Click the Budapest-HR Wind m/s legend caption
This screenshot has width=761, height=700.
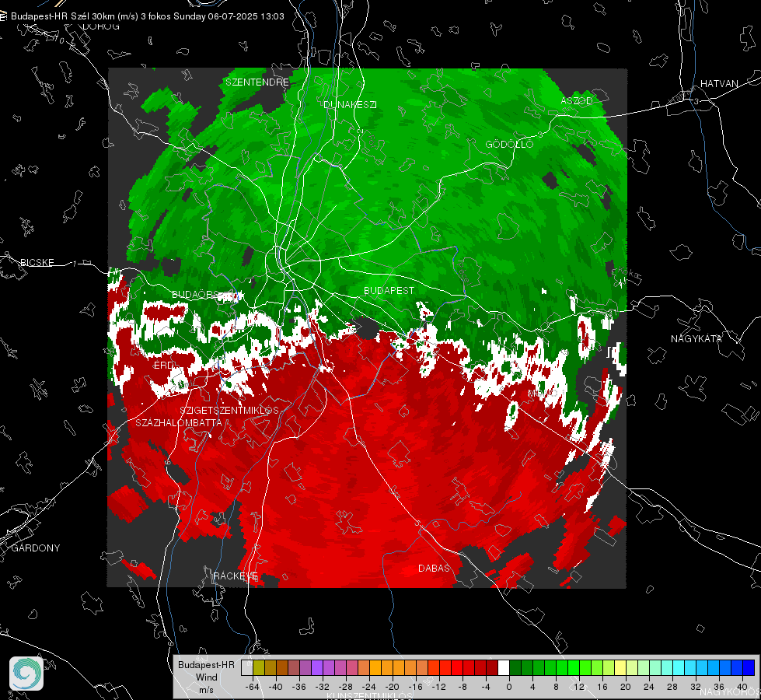(x=206, y=677)
